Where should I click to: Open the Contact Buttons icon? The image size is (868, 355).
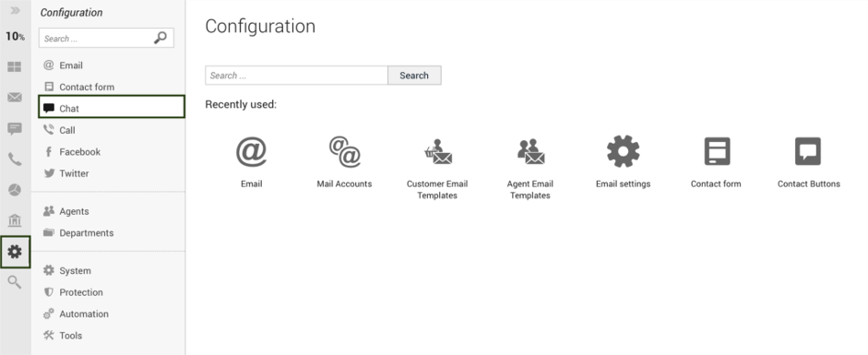[808, 151]
